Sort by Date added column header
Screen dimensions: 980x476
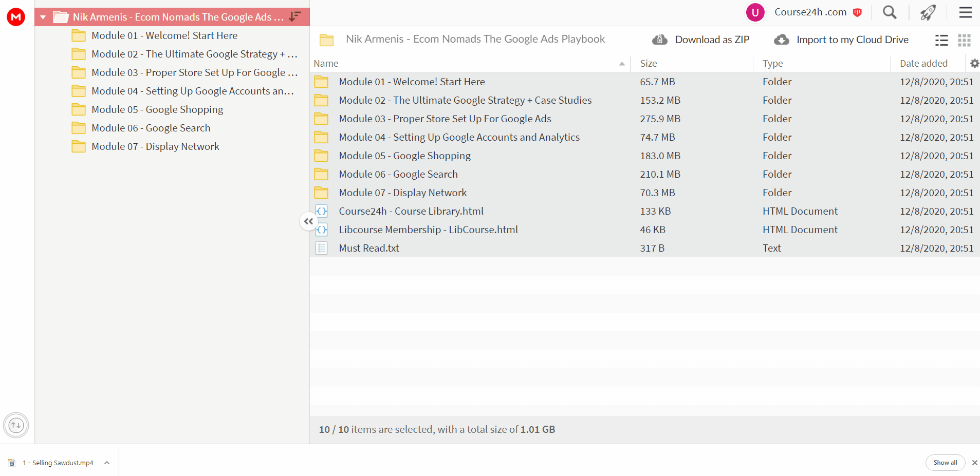pyautogui.click(x=923, y=64)
